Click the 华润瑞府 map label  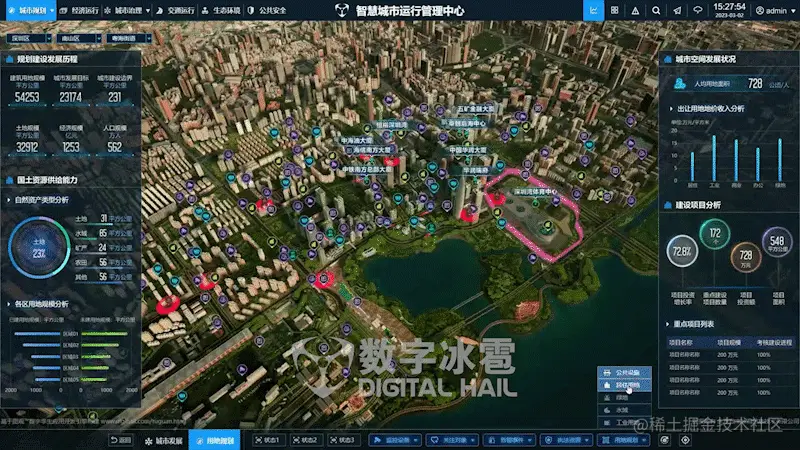[476, 170]
